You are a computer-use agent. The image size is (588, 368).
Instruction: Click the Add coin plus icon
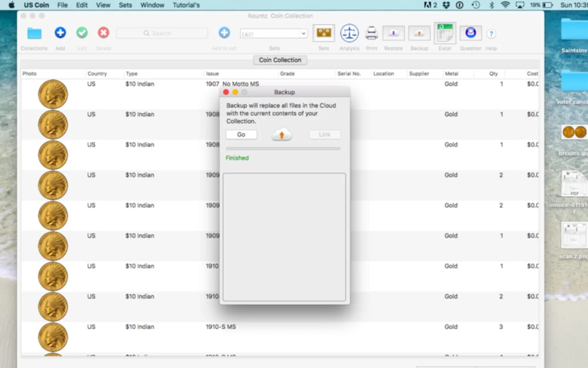coord(60,32)
